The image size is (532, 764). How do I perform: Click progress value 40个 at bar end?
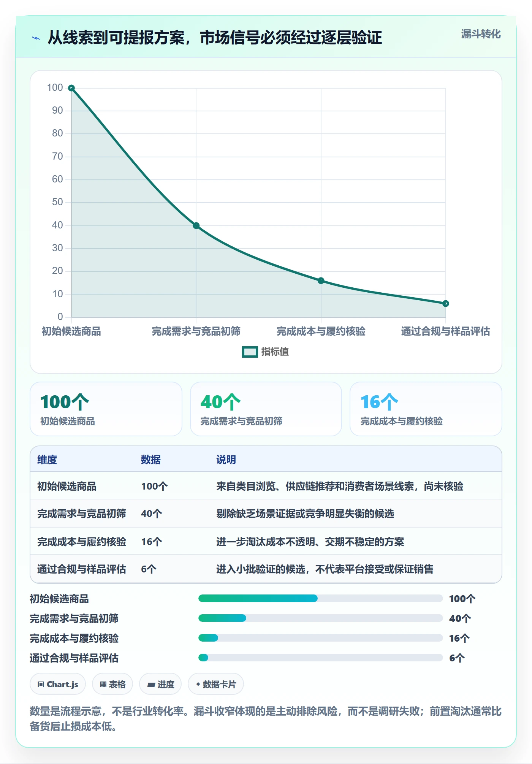pyautogui.click(x=460, y=619)
